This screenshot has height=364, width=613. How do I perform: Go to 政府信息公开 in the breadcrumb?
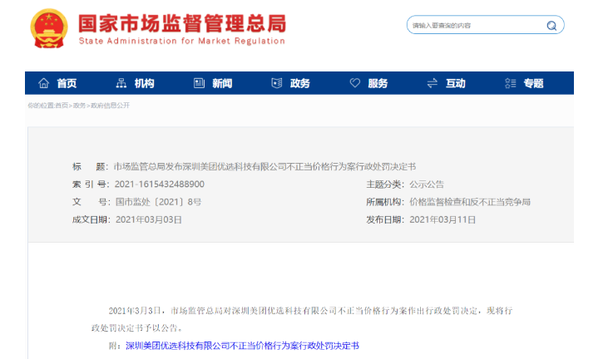110,106
